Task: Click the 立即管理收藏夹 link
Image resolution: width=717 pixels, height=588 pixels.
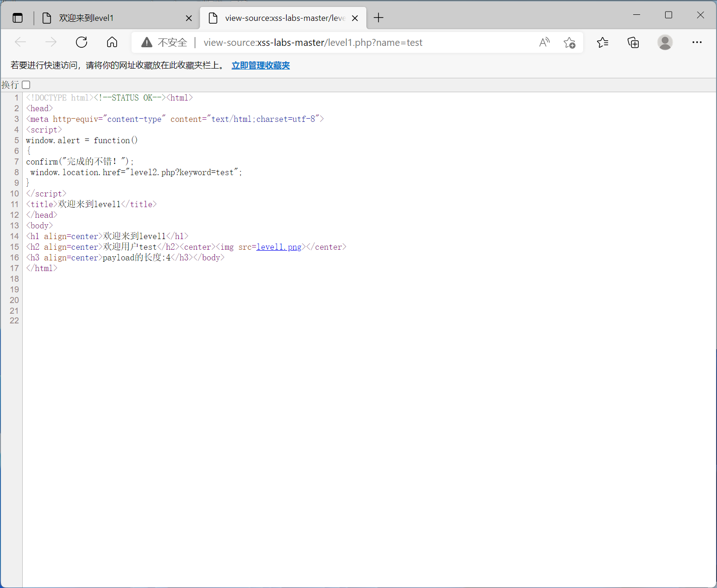Action: [x=261, y=65]
